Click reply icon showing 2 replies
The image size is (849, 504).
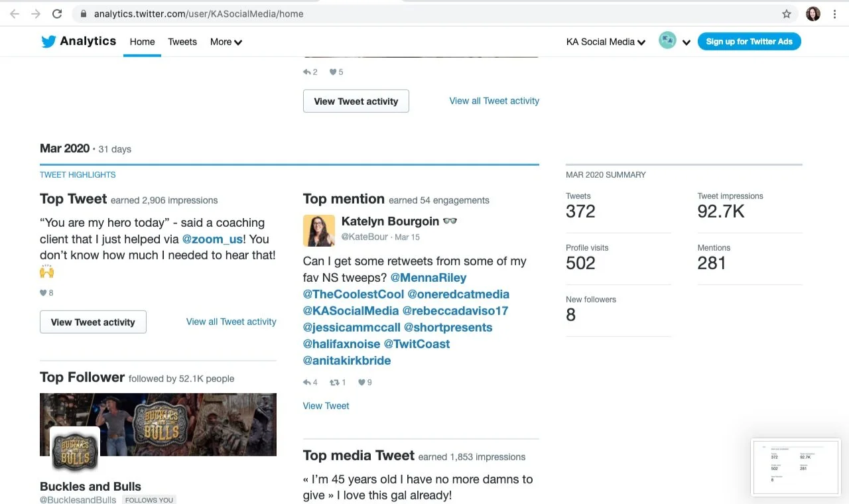coord(306,72)
